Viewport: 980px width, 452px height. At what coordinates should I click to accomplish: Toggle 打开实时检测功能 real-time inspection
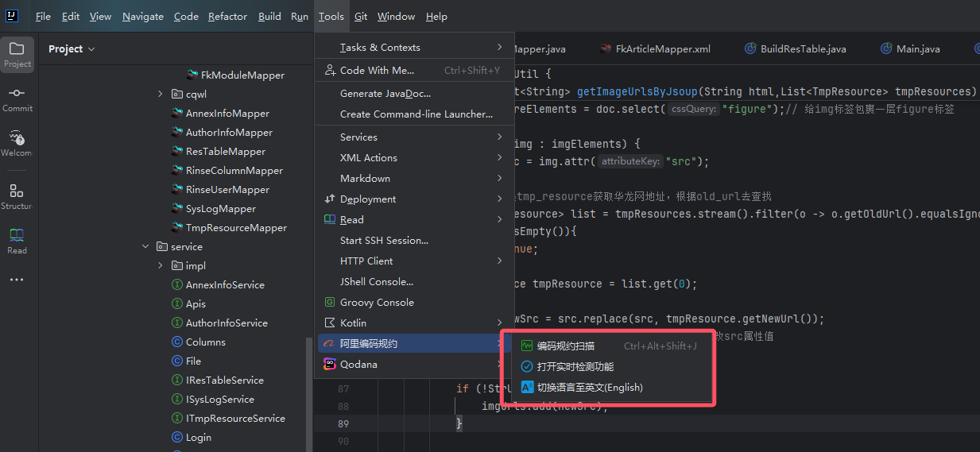tap(575, 367)
